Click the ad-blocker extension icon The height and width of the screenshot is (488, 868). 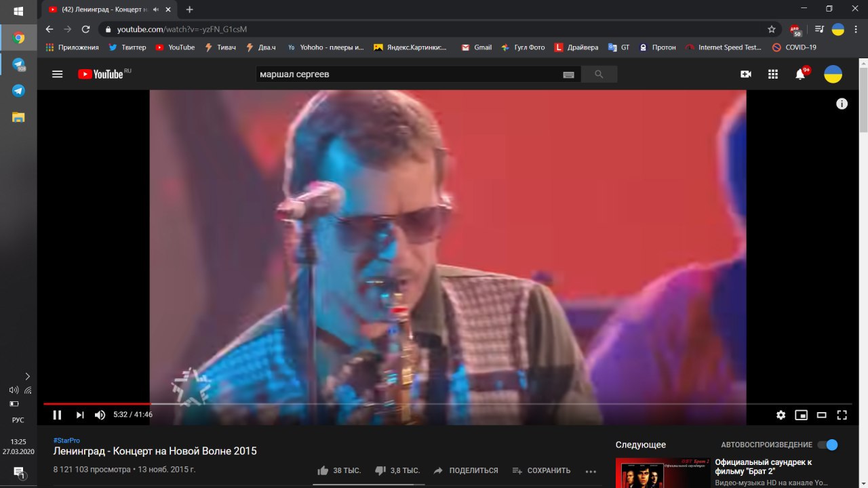[795, 30]
